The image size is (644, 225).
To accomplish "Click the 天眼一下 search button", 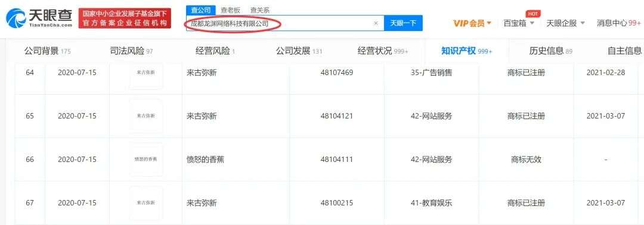I will [403, 23].
